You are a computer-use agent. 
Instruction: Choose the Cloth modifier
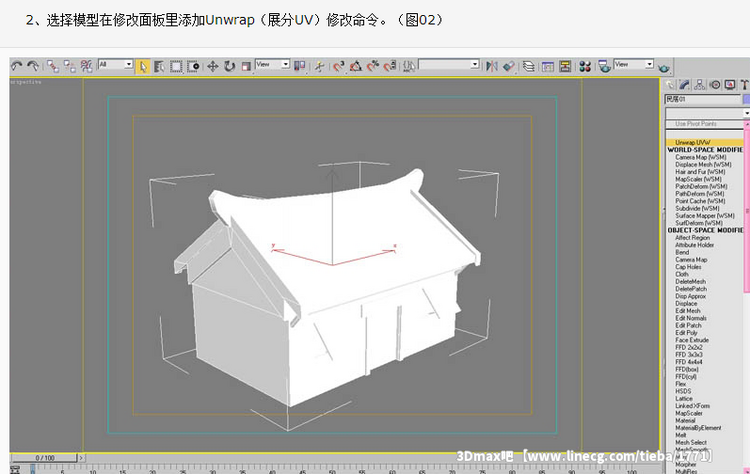click(x=682, y=274)
